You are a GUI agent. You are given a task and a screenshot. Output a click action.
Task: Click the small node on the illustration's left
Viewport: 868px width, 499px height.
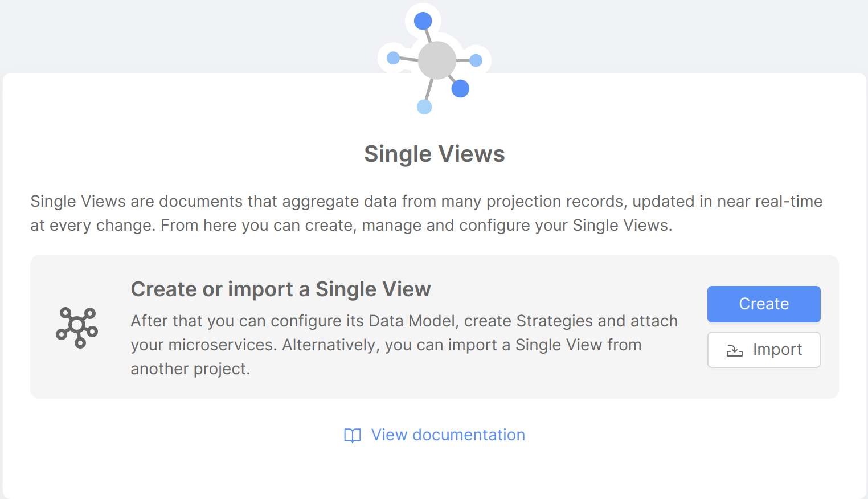pyautogui.click(x=393, y=57)
